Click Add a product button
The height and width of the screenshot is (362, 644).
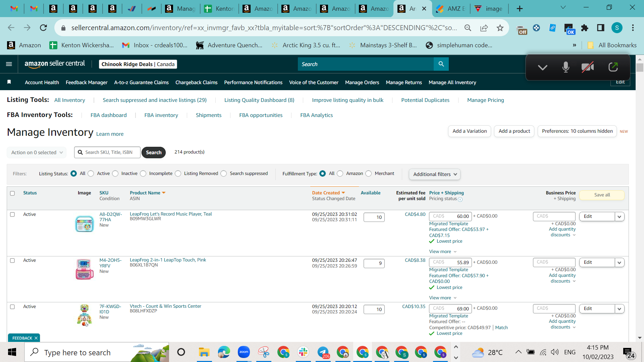[514, 131]
